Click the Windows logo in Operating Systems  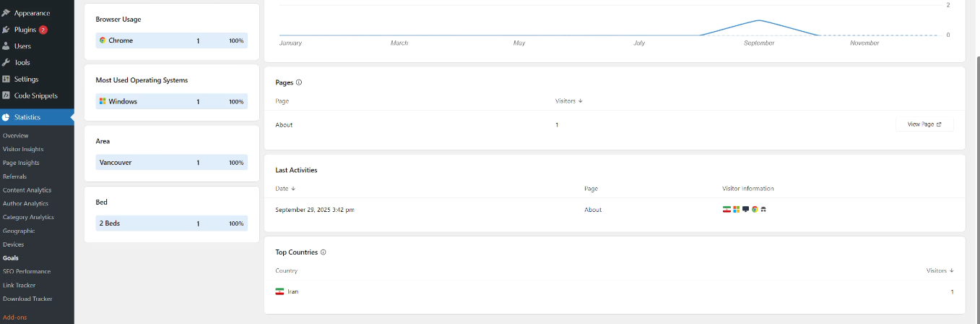pos(103,101)
